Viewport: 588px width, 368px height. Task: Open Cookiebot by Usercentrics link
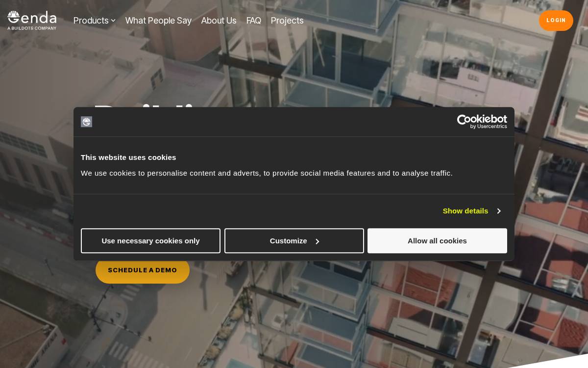pos(482,122)
